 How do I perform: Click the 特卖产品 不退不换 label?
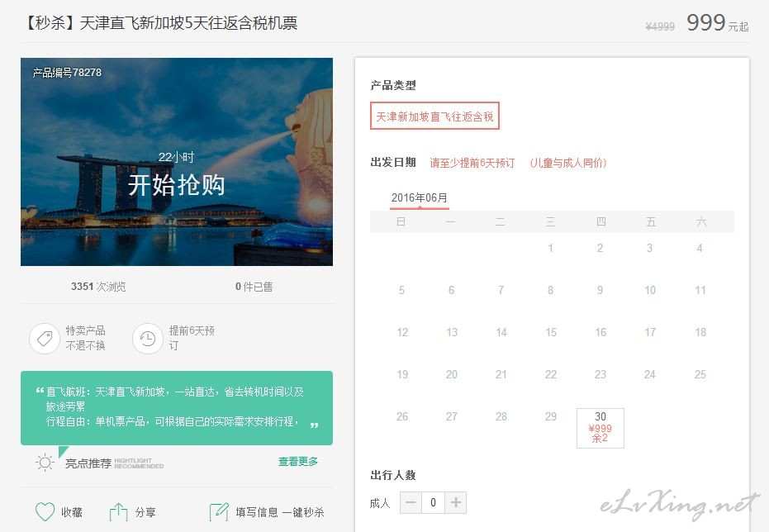[x=85, y=339]
